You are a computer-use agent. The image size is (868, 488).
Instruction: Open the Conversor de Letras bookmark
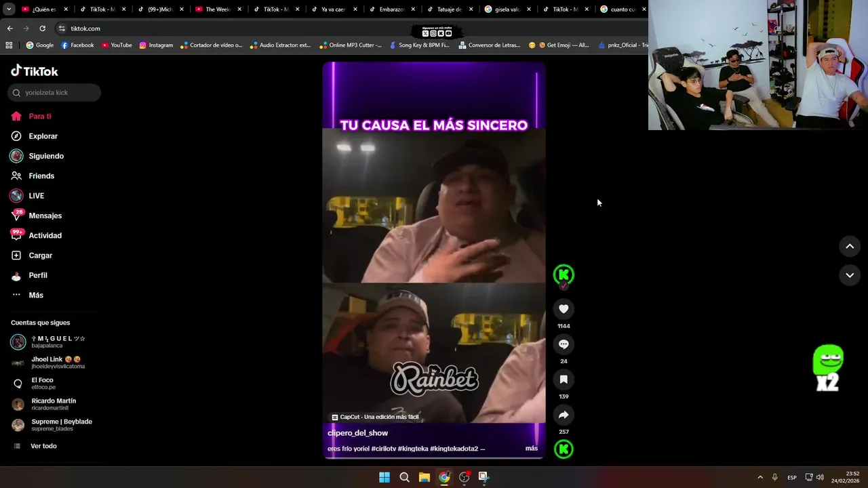490,45
